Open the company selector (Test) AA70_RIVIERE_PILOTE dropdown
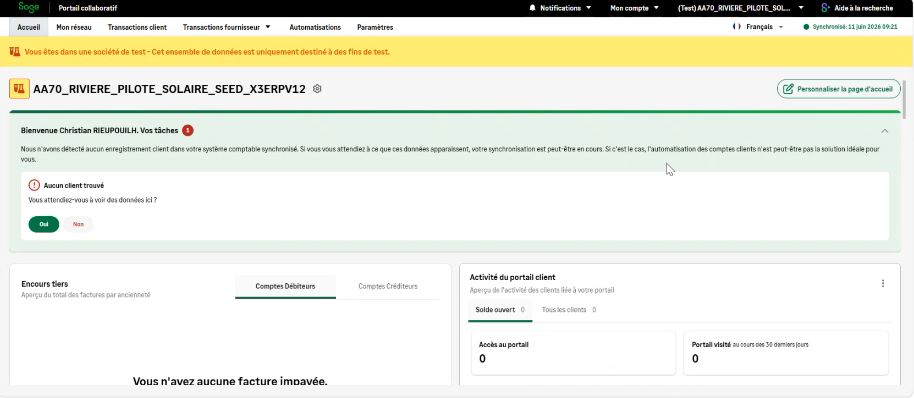The image size is (914, 398). pyautogui.click(x=740, y=8)
